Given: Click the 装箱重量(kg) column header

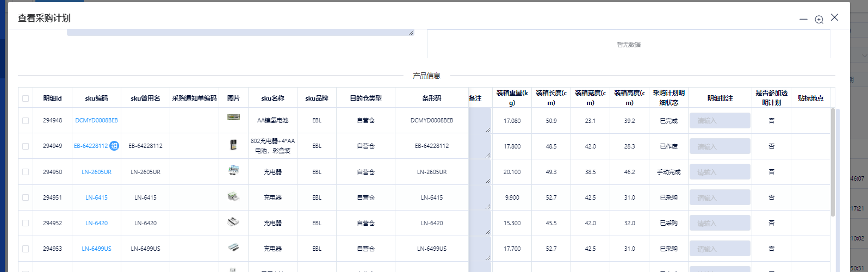Looking at the screenshot, I should [x=512, y=98].
